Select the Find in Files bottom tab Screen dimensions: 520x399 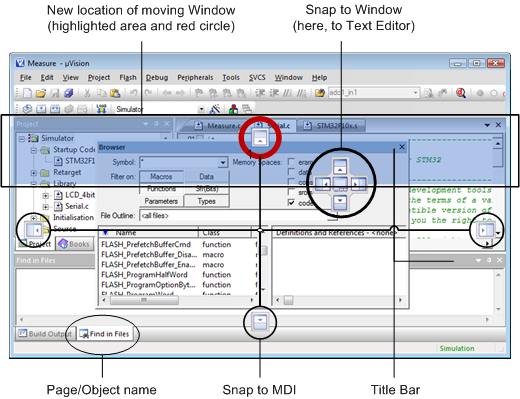(105, 334)
